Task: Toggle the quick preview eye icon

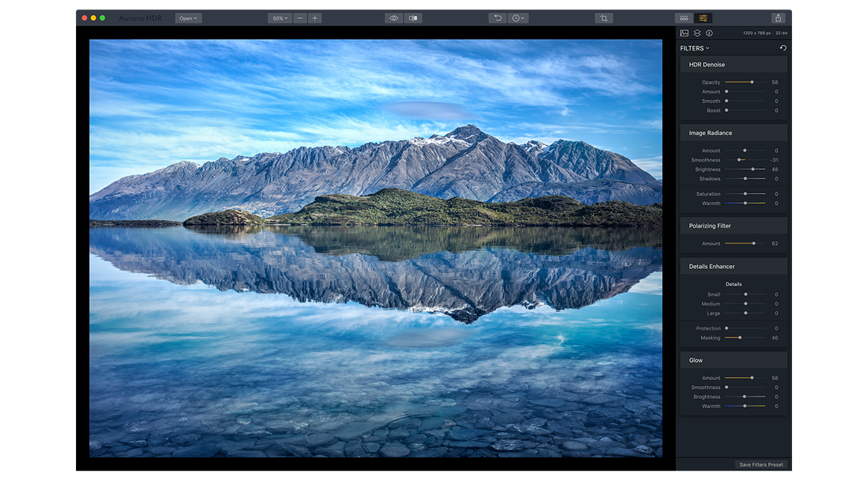Action: (x=394, y=18)
